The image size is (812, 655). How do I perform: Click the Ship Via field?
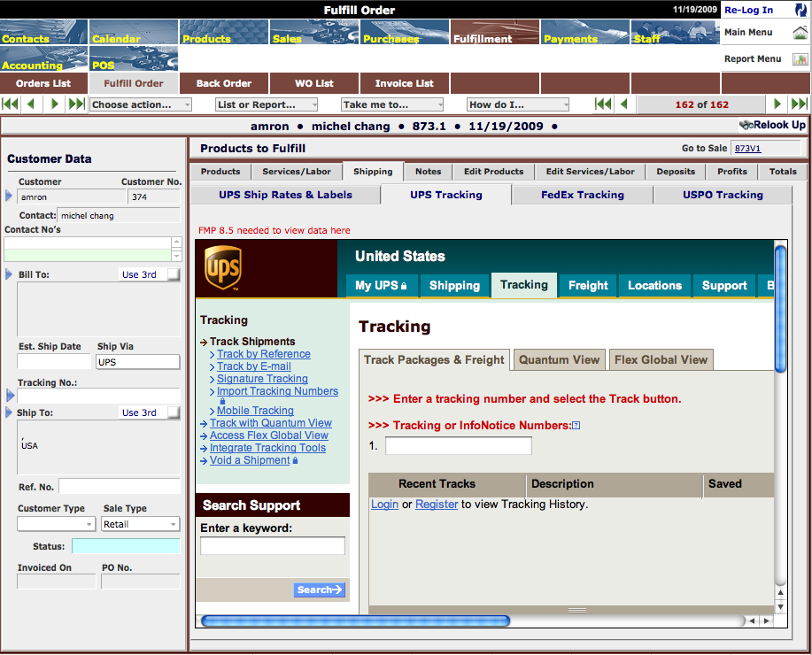[x=138, y=362]
